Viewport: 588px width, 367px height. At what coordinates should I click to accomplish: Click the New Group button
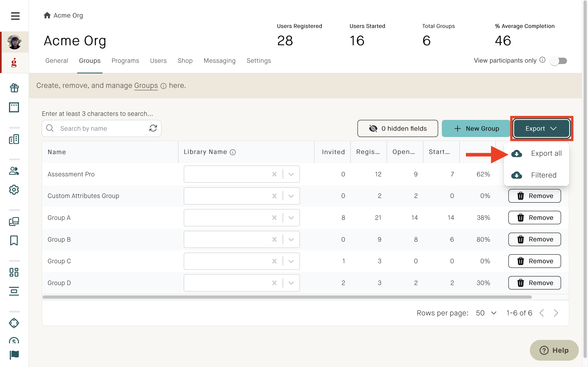(476, 128)
